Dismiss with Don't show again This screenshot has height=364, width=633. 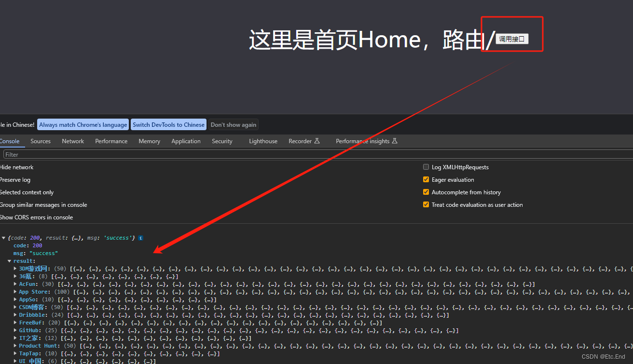pyautogui.click(x=234, y=124)
